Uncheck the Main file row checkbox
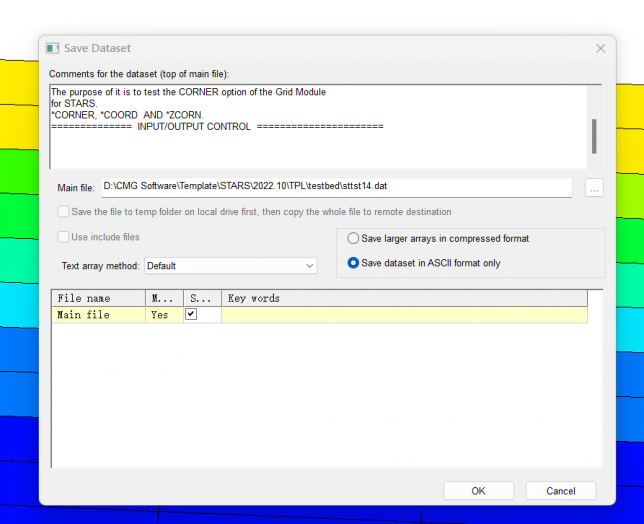This screenshot has height=524, width=644. point(192,314)
